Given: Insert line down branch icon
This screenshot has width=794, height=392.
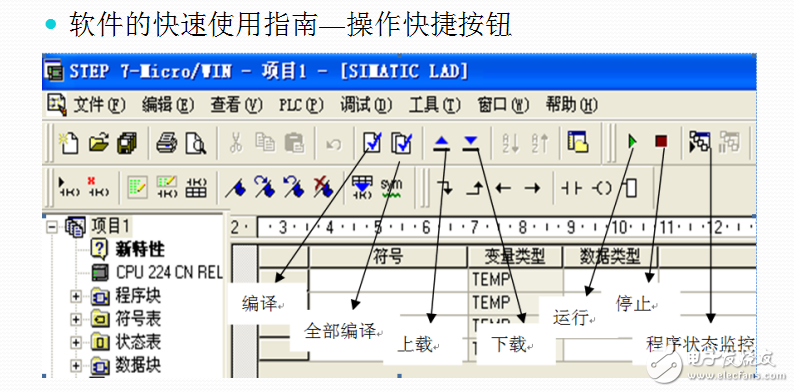Looking at the screenshot, I should coord(445,188).
